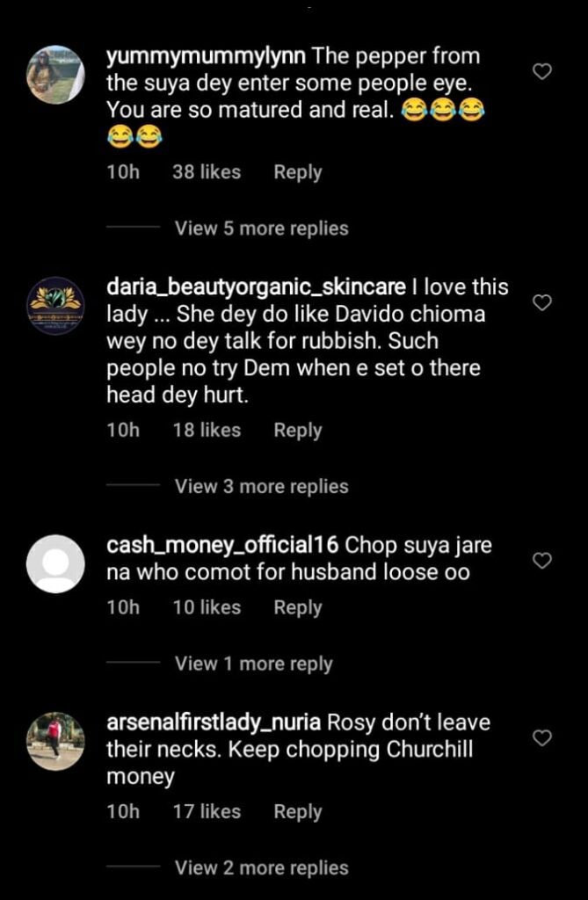Reply to yummymummylynn's comment
Image resolution: width=588 pixels, height=900 pixels.
point(298,172)
